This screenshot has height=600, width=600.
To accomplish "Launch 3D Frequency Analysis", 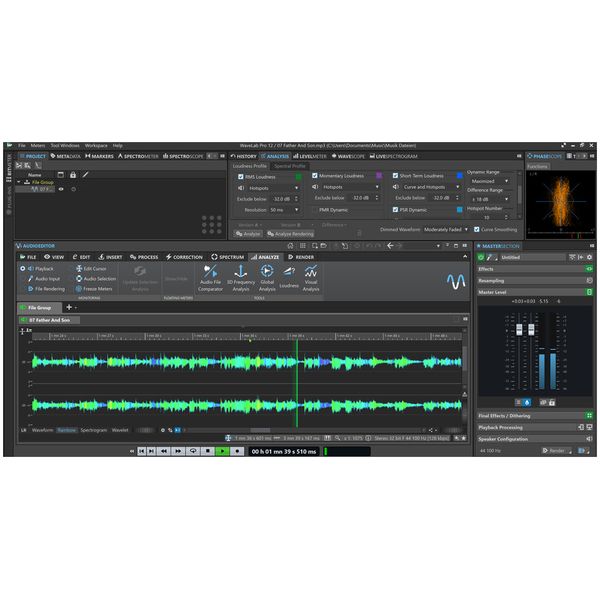I will [241, 278].
